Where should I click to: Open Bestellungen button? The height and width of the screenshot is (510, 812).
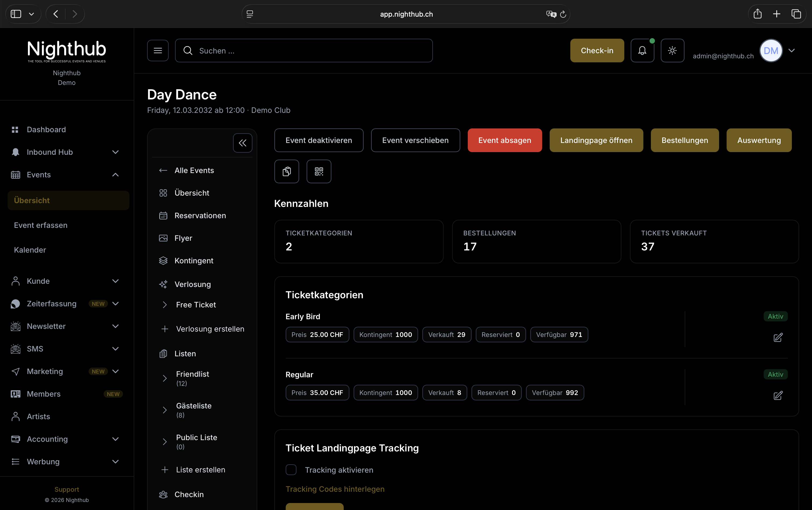pyautogui.click(x=684, y=140)
